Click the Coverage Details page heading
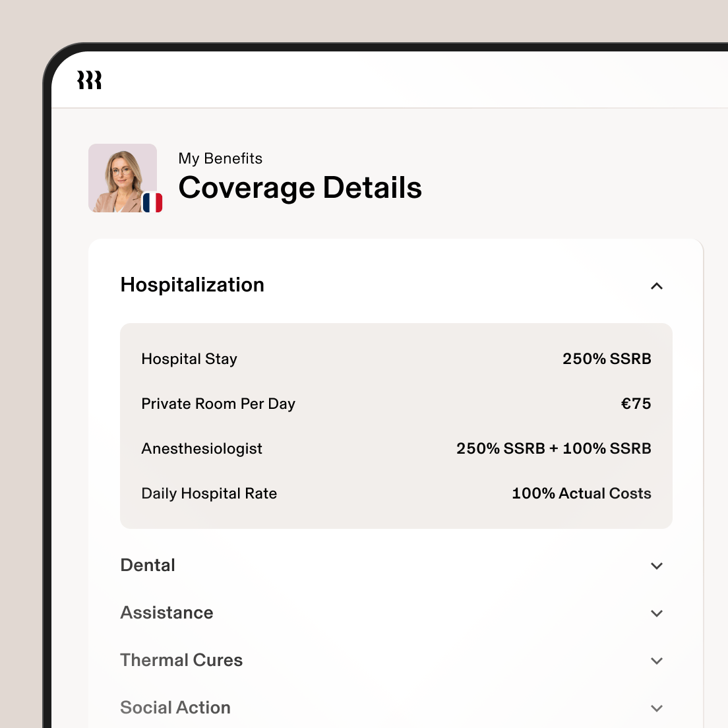This screenshot has height=728, width=728. click(x=300, y=188)
